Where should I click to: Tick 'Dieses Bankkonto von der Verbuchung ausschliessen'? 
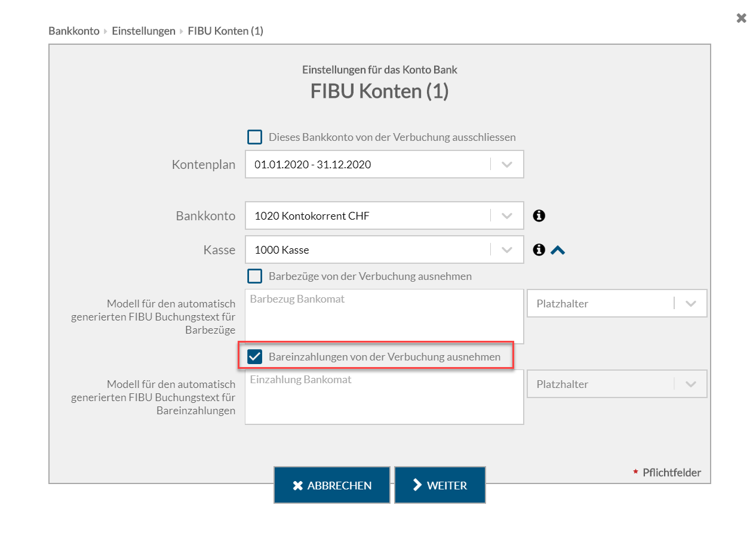pyautogui.click(x=255, y=137)
